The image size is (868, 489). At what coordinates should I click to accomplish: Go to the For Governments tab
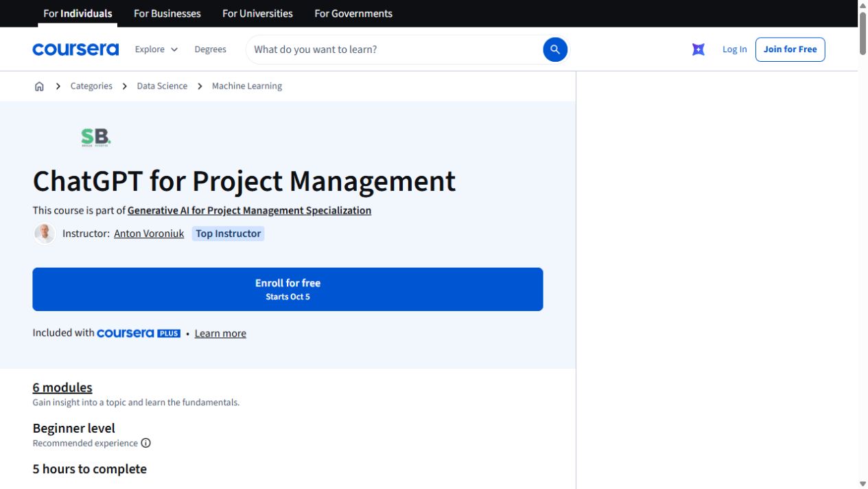point(353,13)
